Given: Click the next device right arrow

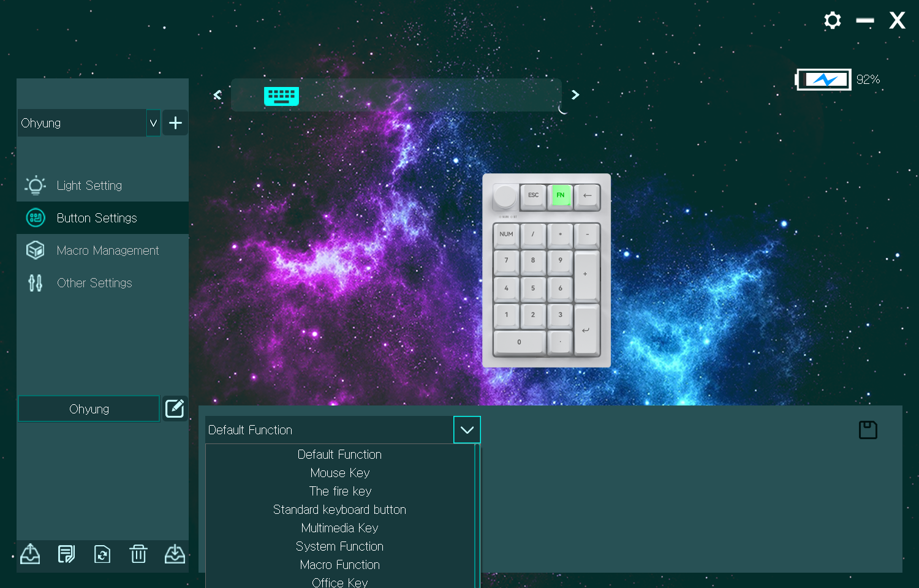Looking at the screenshot, I should (575, 95).
